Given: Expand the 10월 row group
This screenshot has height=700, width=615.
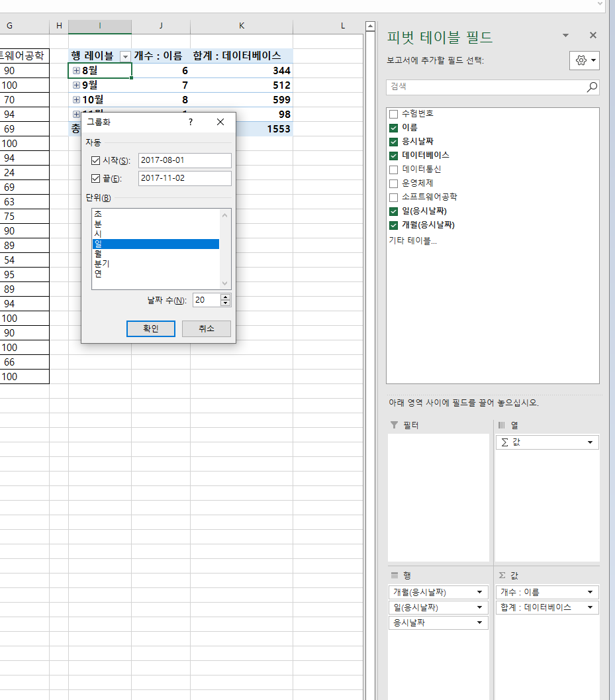Looking at the screenshot, I should pos(76,99).
